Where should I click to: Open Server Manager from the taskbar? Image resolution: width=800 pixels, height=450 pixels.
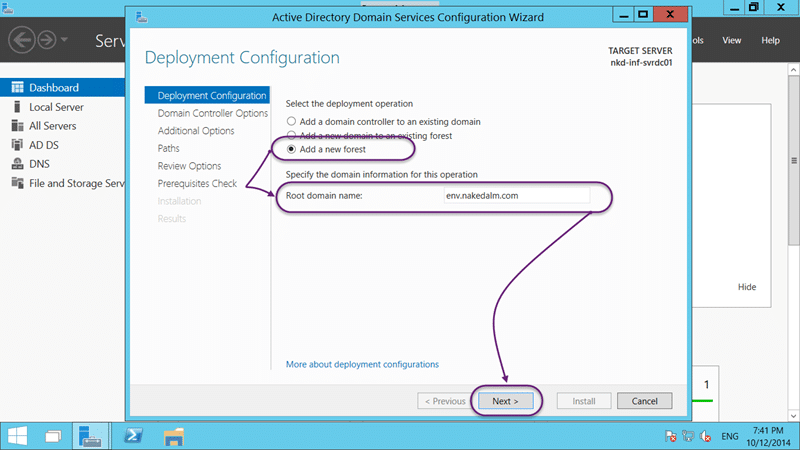click(x=90, y=436)
